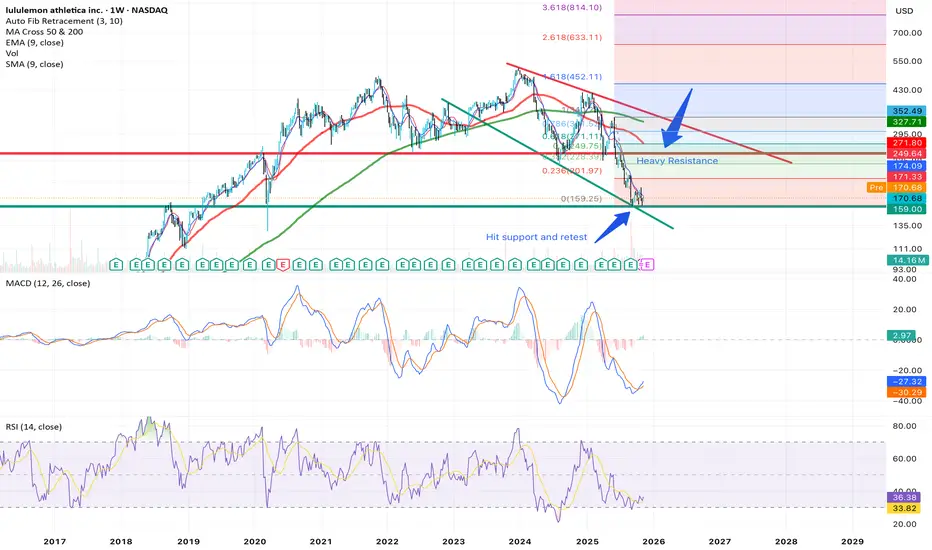This screenshot has height=550, width=932.
Task: Open the MACD (12, 26, close) legend
Action: point(48,283)
